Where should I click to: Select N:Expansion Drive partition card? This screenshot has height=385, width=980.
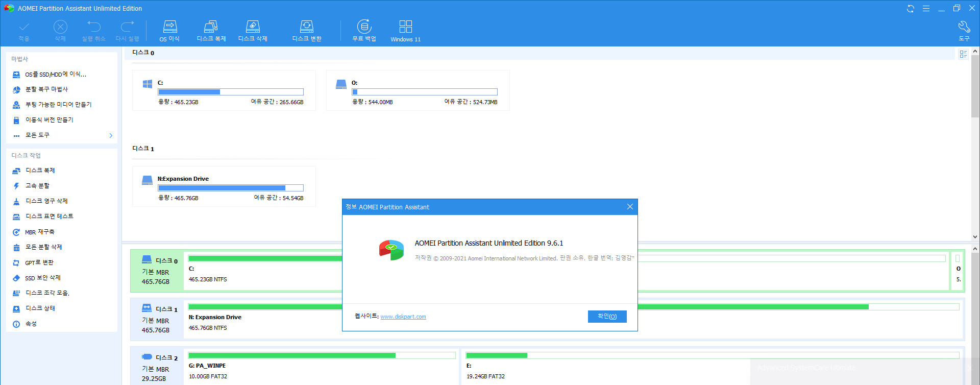point(224,186)
